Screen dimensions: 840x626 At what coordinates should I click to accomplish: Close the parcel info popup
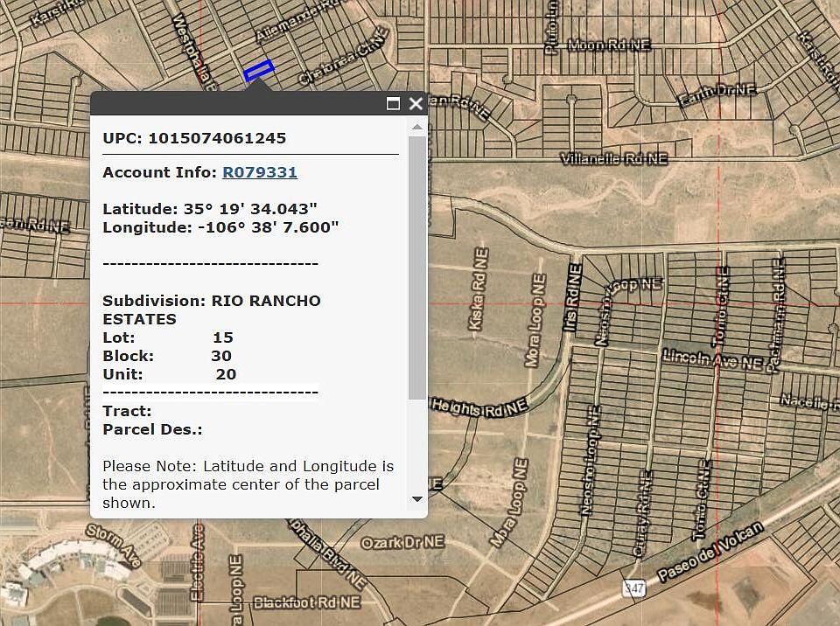[416, 103]
